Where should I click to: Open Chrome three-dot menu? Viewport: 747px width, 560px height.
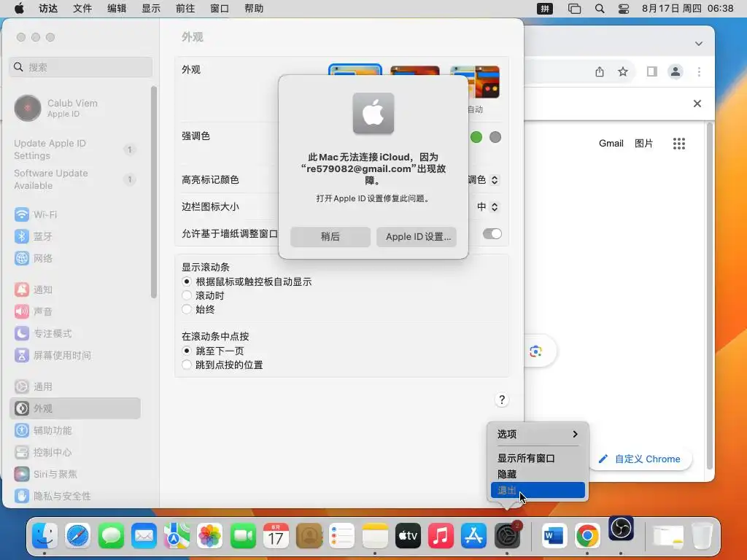pos(699,72)
